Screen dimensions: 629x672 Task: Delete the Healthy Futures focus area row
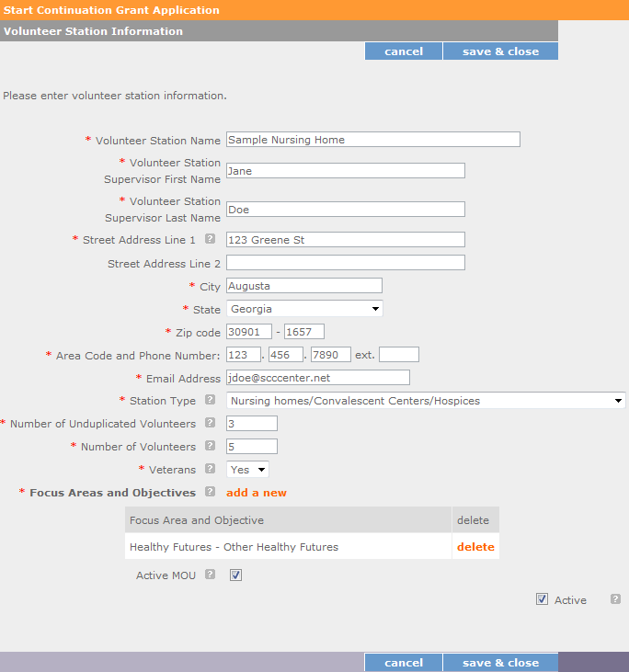click(475, 547)
